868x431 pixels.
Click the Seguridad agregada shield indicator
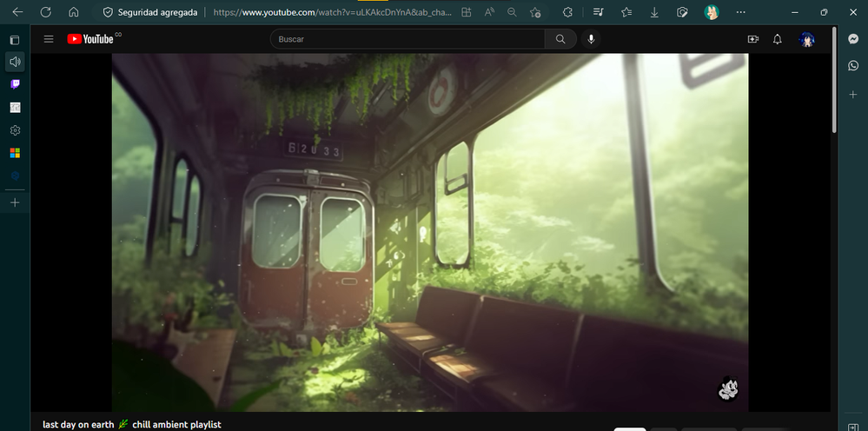[150, 12]
